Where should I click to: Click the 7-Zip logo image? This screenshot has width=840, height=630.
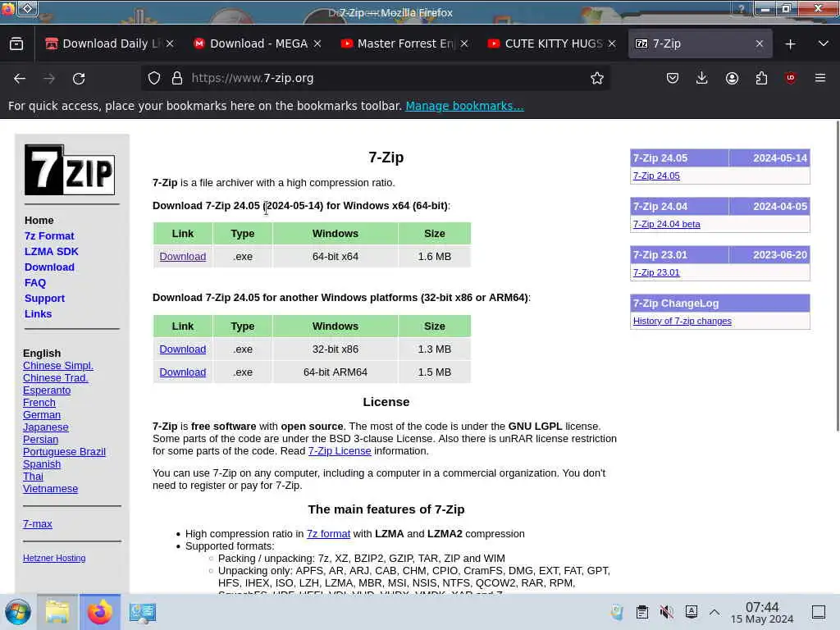pyautogui.click(x=70, y=170)
